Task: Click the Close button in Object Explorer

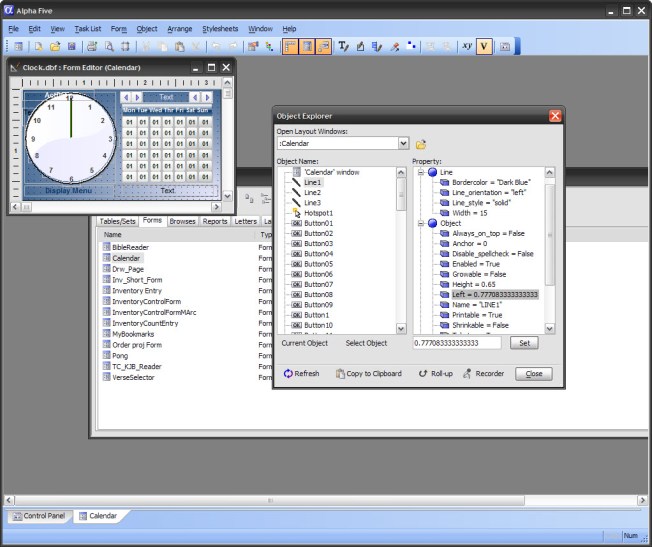Action: [533, 374]
